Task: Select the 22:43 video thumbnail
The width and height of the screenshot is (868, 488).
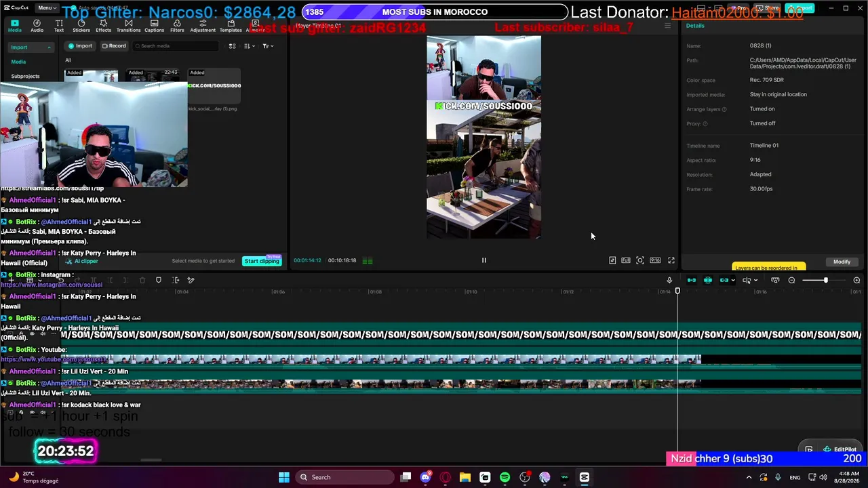Action: click(x=153, y=75)
